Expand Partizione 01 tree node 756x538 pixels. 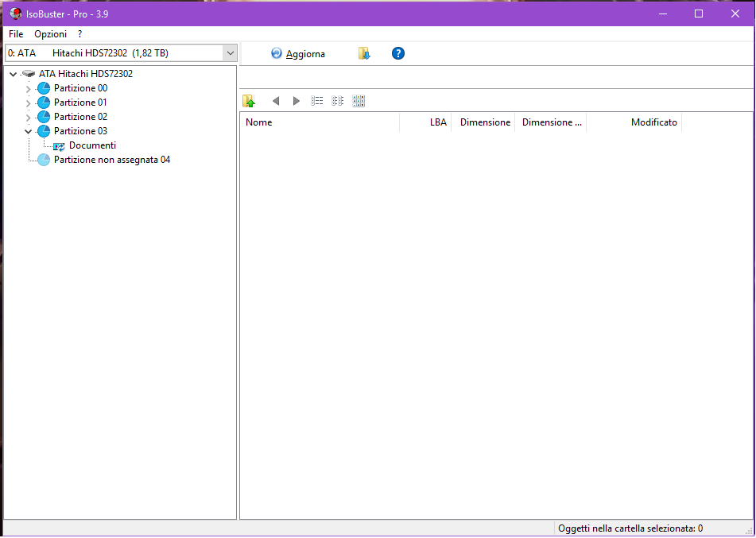(x=29, y=103)
